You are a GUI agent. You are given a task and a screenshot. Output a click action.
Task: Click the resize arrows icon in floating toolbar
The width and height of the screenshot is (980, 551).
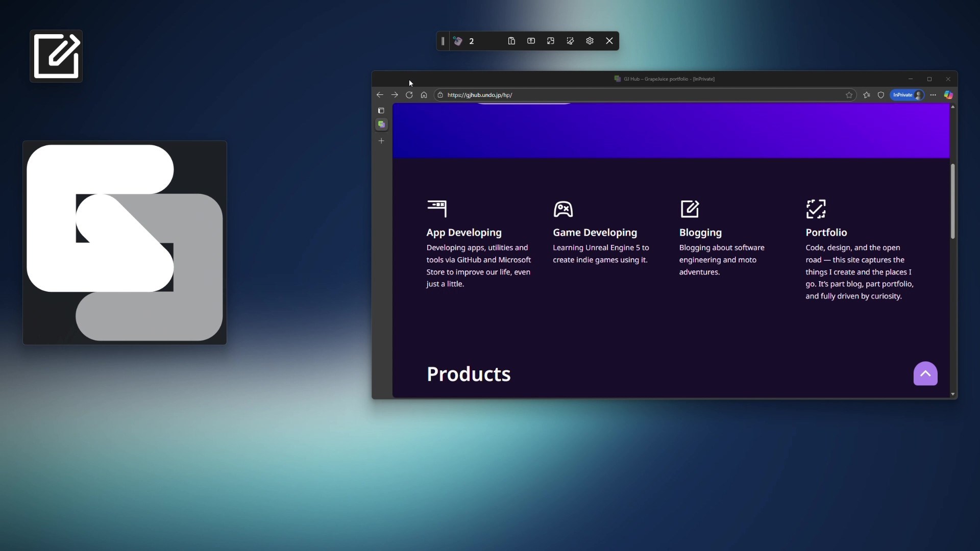[551, 41]
